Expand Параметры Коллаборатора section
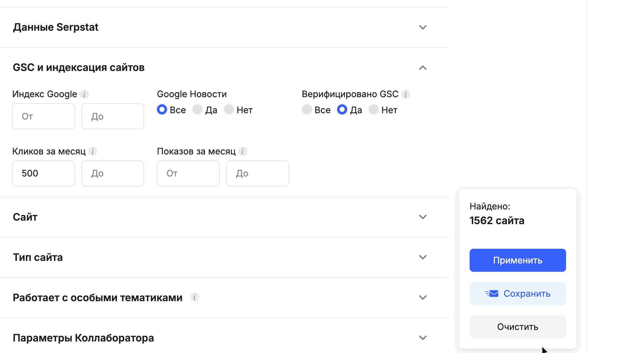The width and height of the screenshot is (644, 353). (x=423, y=338)
